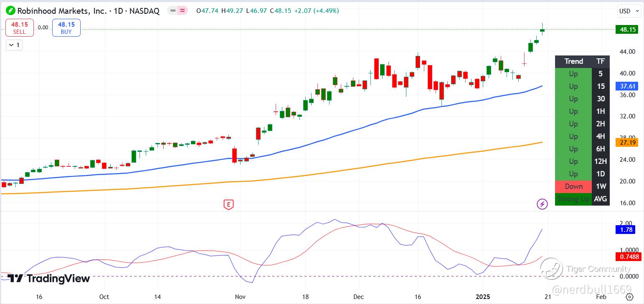Viewport: 644px width, 304px height.
Task: Click the 32.00 price axis label
Action: coord(628,116)
